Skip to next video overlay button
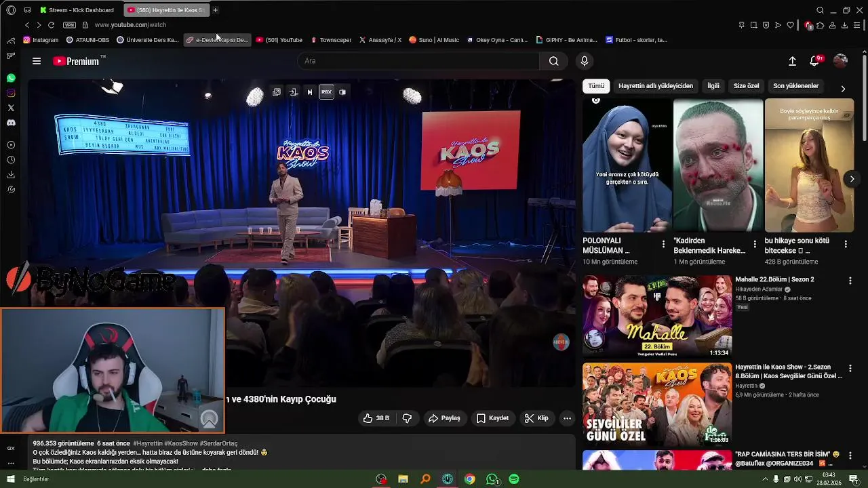 [x=310, y=92]
